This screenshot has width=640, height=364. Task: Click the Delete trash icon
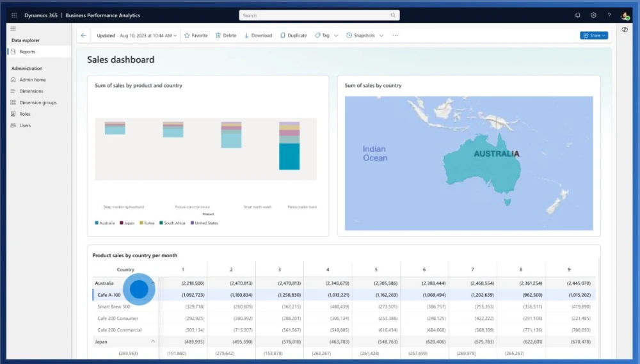pos(218,35)
